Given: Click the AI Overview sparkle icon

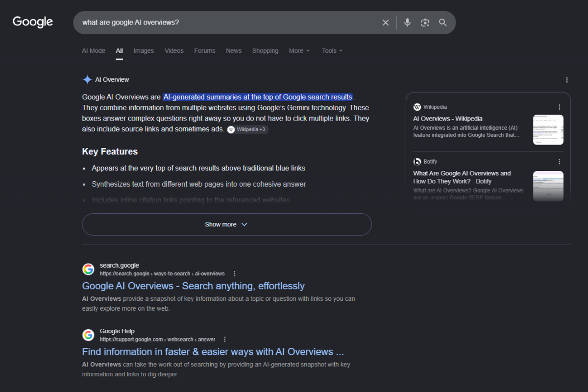Looking at the screenshot, I should pos(87,79).
